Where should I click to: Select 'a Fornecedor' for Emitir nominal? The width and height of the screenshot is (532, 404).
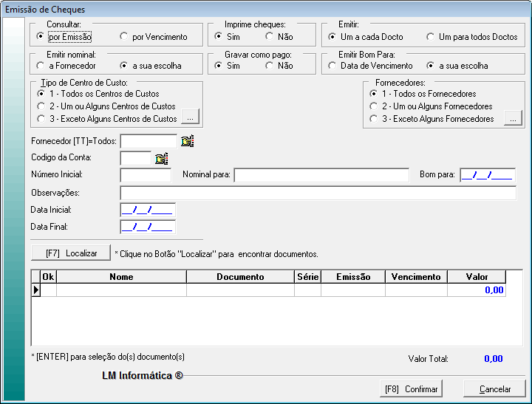tap(41, 66)
